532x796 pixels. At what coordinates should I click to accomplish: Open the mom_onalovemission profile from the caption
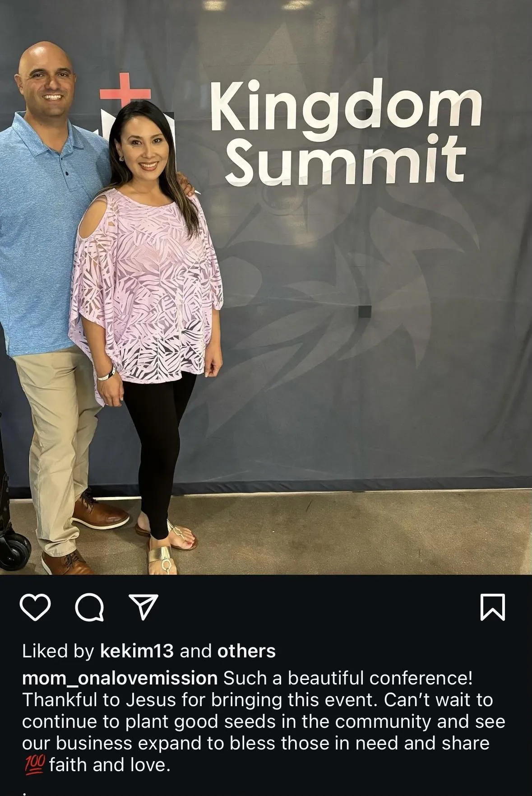[x=120, y=678]
